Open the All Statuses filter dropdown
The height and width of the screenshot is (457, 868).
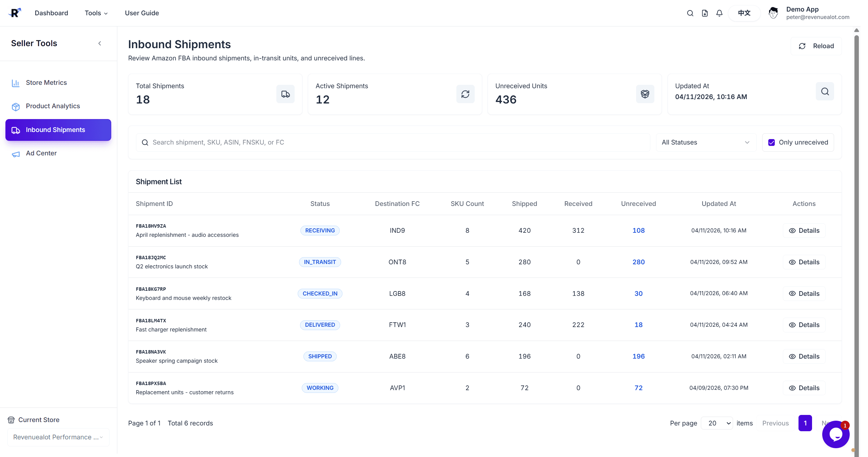(706, 142)
